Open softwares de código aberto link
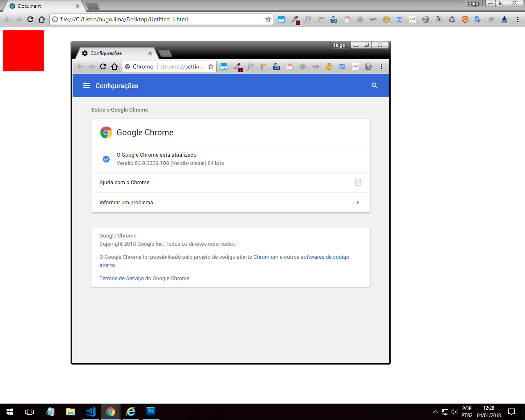The height and width of the screenshot is (420, 525). (325, 257)
